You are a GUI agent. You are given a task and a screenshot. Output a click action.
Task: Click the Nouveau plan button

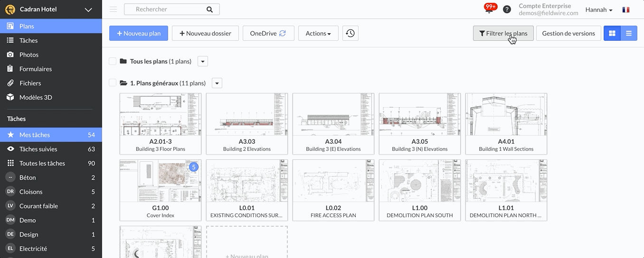[139, 33]
